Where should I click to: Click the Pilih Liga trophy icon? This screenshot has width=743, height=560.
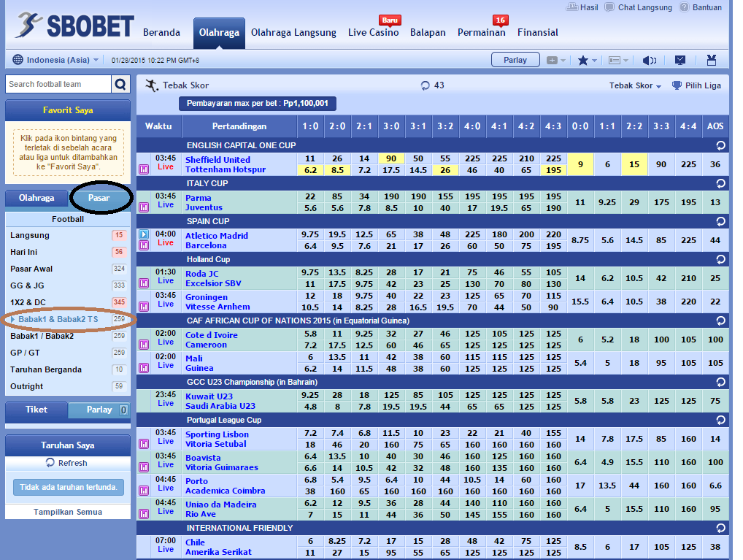tap(677, 85)
